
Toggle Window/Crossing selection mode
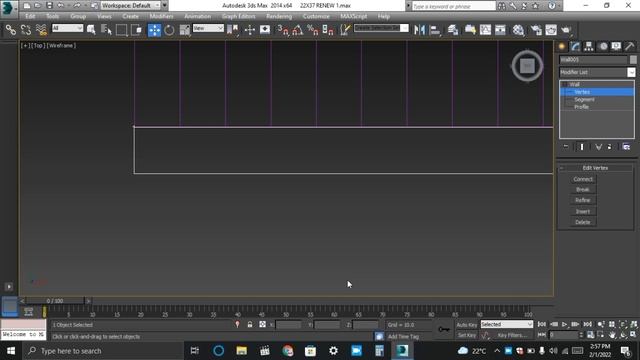tap(137, 30)
